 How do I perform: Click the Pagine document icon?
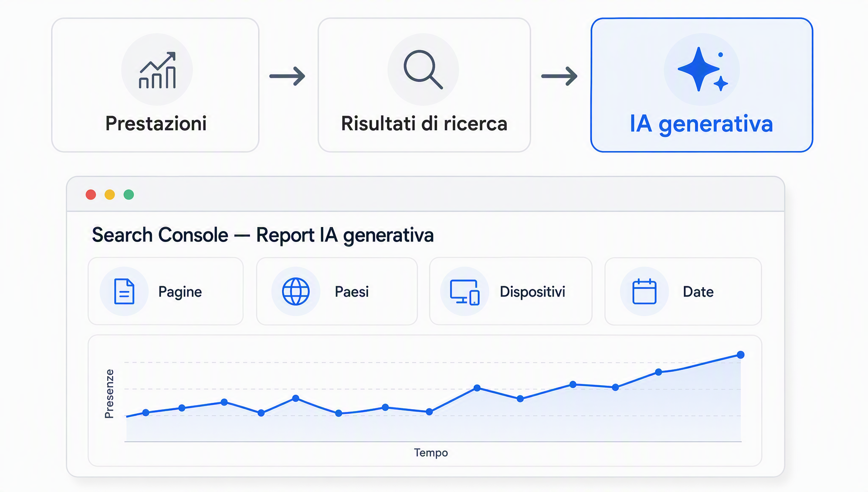click(x=124, y=291)
